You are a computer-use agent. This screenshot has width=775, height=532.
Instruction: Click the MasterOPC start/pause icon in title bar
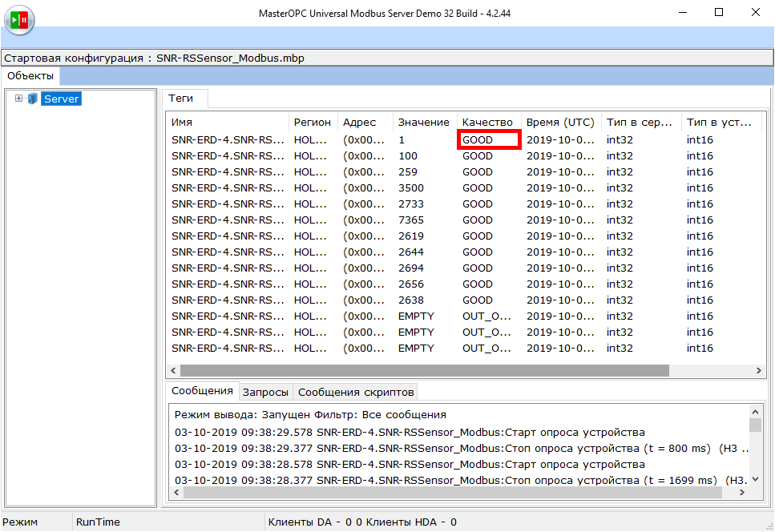click(x=18, y=18)
